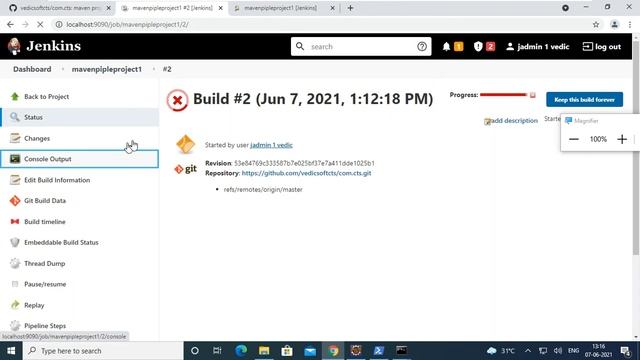Viewport: 640px width, 360px height.
Task: Click the Build timeline icon
Action: click(15, 222)
